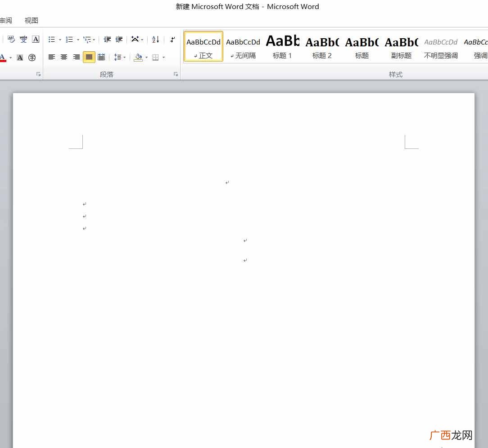The height and width of the screenshot is (448, 488).
Task: Open the 视图 ribbon tab
Action: point(32,21)
